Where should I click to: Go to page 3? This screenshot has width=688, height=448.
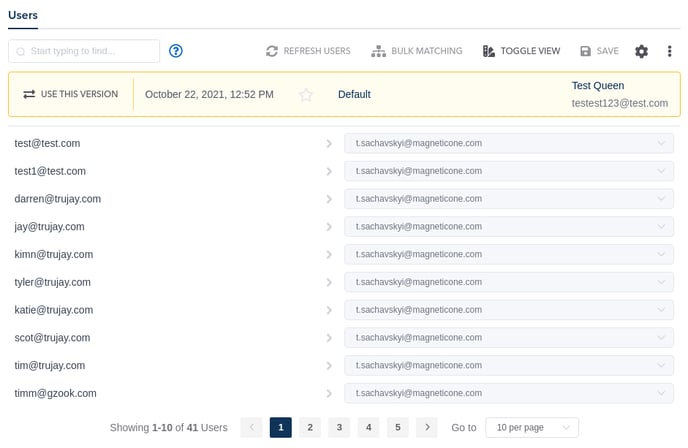click(x=339, y=427)
